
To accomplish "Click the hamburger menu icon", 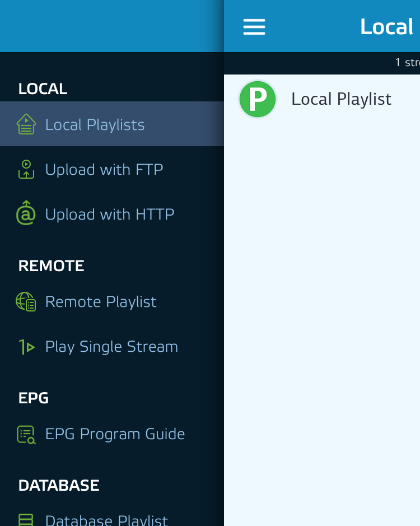I will click(x=254, y=27).
